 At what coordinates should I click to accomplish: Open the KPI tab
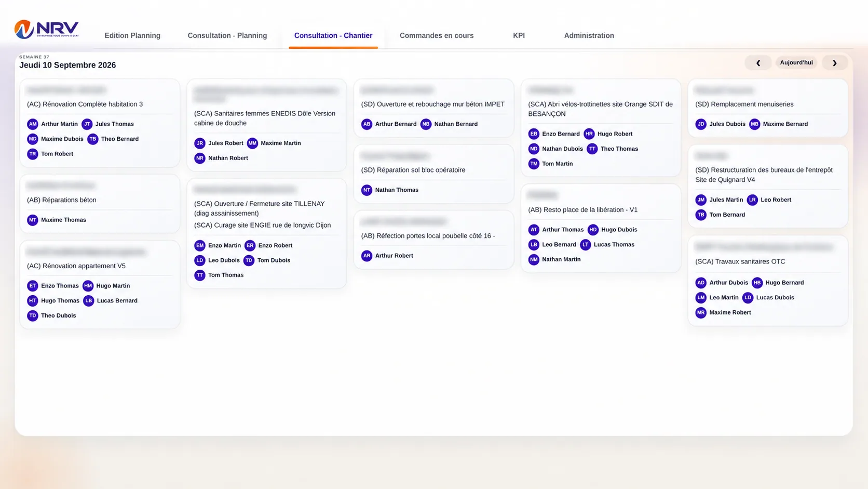click(519, 35)
